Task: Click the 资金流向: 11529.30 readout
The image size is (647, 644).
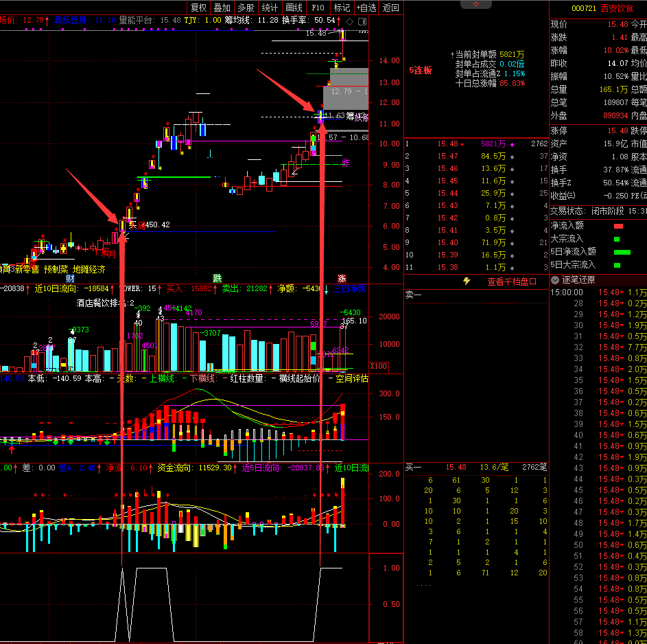Action: [x=194, y=468]
